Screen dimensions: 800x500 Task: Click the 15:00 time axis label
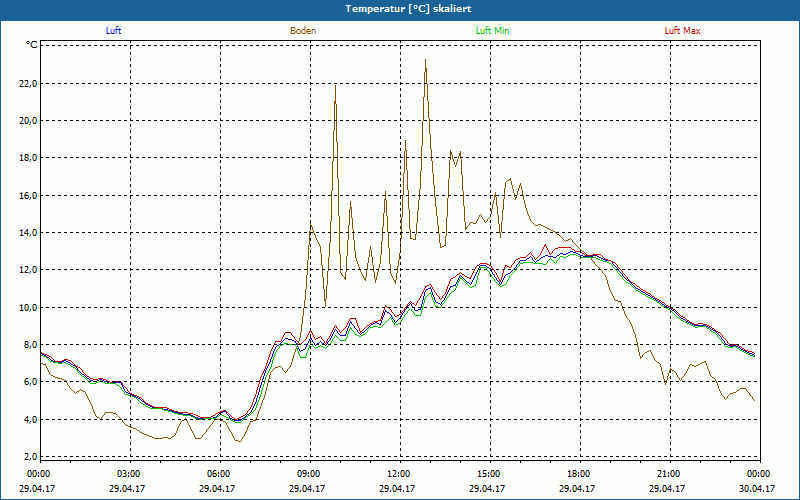[x=490, y=474]
